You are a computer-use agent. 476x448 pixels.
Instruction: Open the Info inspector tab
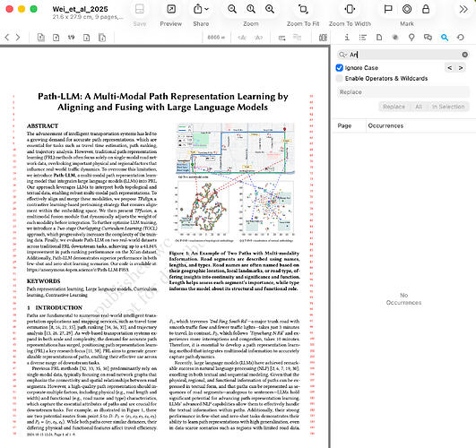click(x=347, y=38)
